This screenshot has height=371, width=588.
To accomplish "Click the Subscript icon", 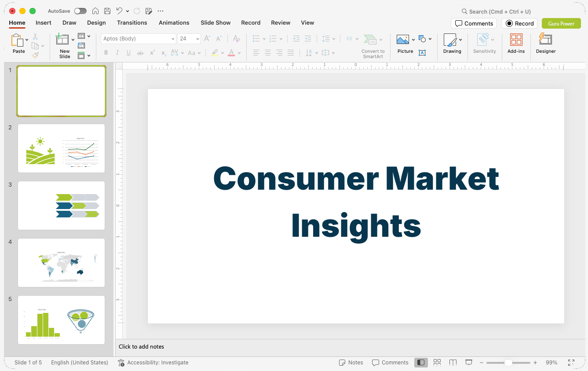I will point(164,53).
